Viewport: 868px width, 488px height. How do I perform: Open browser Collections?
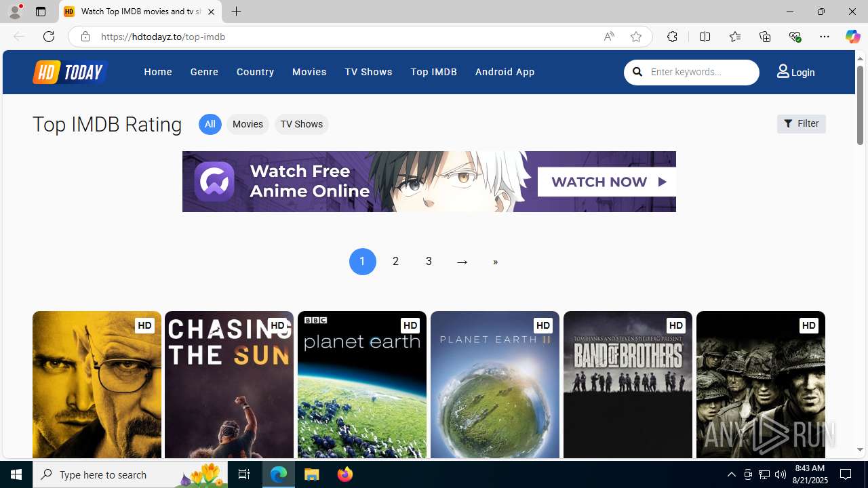tap(765, 37)
